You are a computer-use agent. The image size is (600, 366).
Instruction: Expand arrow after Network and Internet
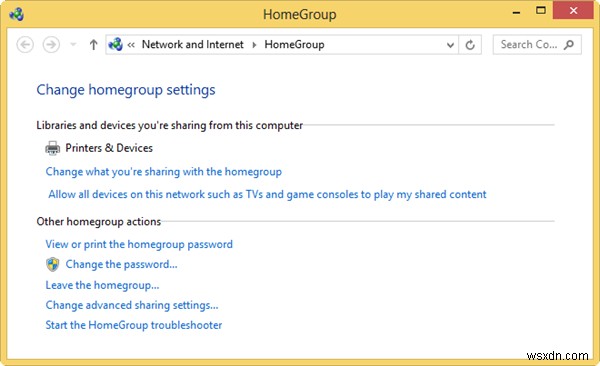pos(254,45)
